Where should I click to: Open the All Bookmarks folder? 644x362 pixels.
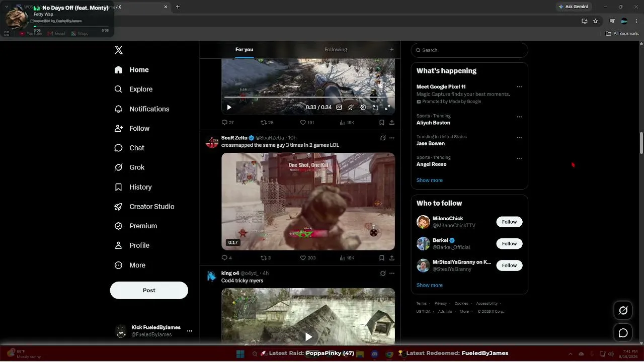click(x=622, y=34)
